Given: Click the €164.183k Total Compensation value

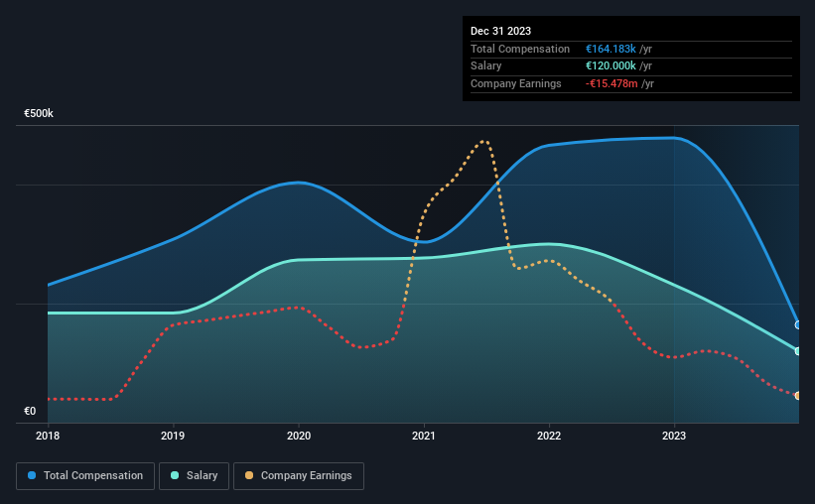Looking at the screenshot, I should [611, 49].
